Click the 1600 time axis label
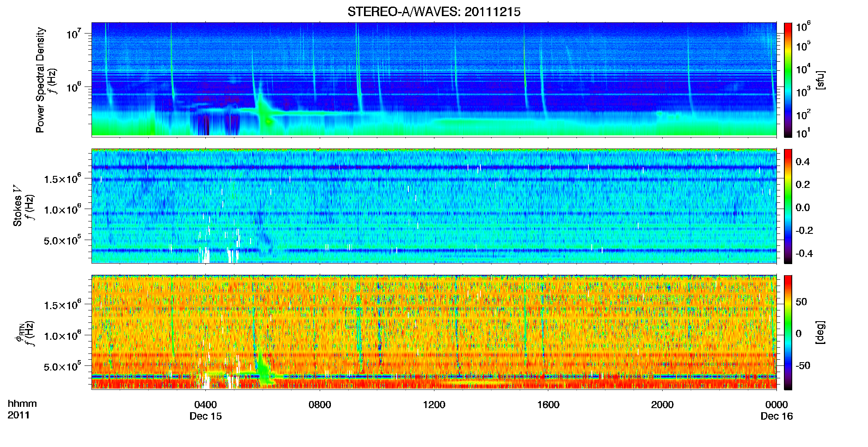868x447 pixels. pos(548,404)
